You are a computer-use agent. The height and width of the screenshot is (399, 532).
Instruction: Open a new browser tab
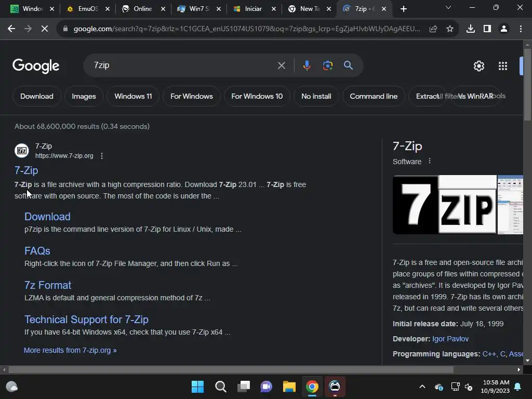click(x=403, y=9)
